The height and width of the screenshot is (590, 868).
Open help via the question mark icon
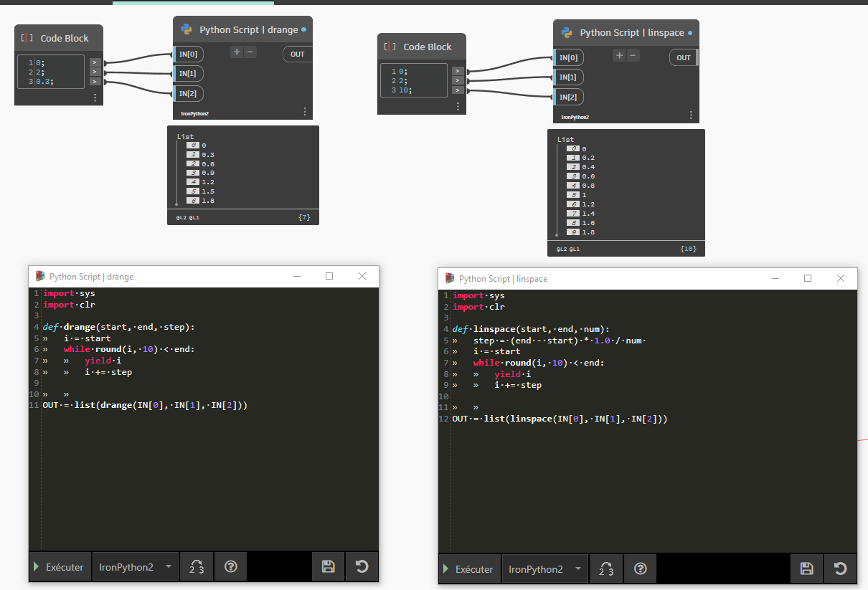[230, 566]
